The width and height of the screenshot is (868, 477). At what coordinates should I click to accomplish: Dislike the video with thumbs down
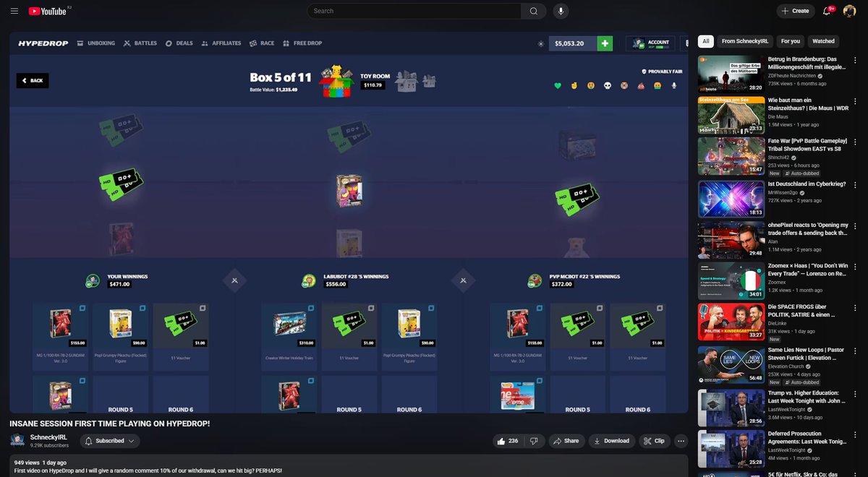[534, 441]
